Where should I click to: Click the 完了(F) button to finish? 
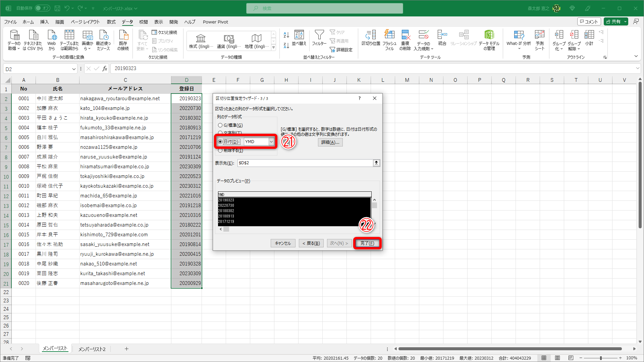click(367, 243)
